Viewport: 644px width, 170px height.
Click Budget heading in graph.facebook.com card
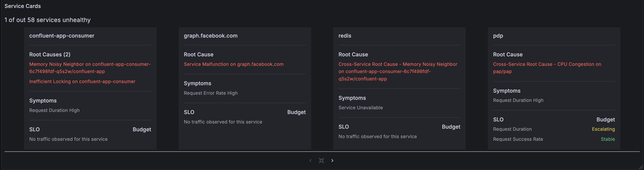(296, 112)
